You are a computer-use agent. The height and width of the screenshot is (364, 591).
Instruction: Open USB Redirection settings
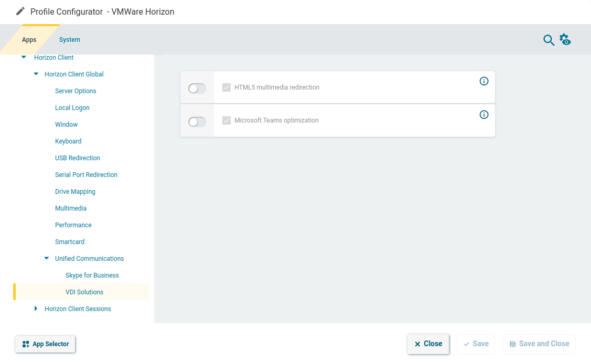point(77,158)
